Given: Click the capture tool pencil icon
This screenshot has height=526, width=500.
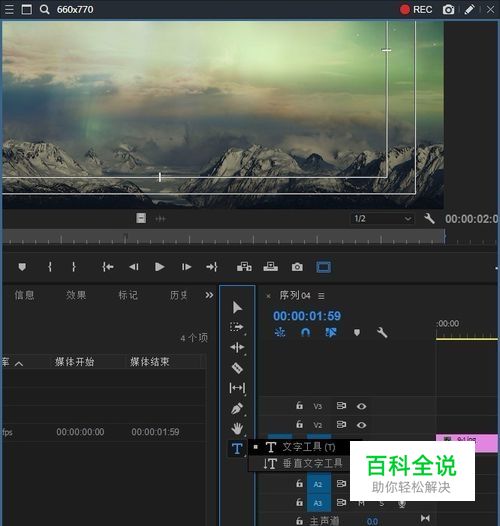Looking at the screenshot, I should point(469,9).
